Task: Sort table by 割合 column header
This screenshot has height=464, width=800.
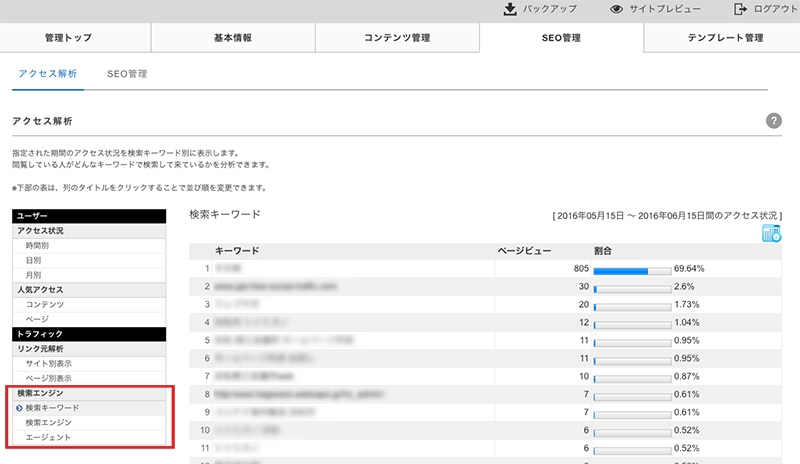Action: [x=603, y=251]
